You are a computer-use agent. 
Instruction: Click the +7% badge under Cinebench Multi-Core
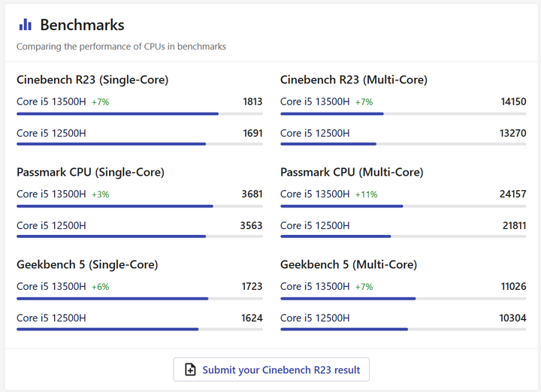click(364, 102)
